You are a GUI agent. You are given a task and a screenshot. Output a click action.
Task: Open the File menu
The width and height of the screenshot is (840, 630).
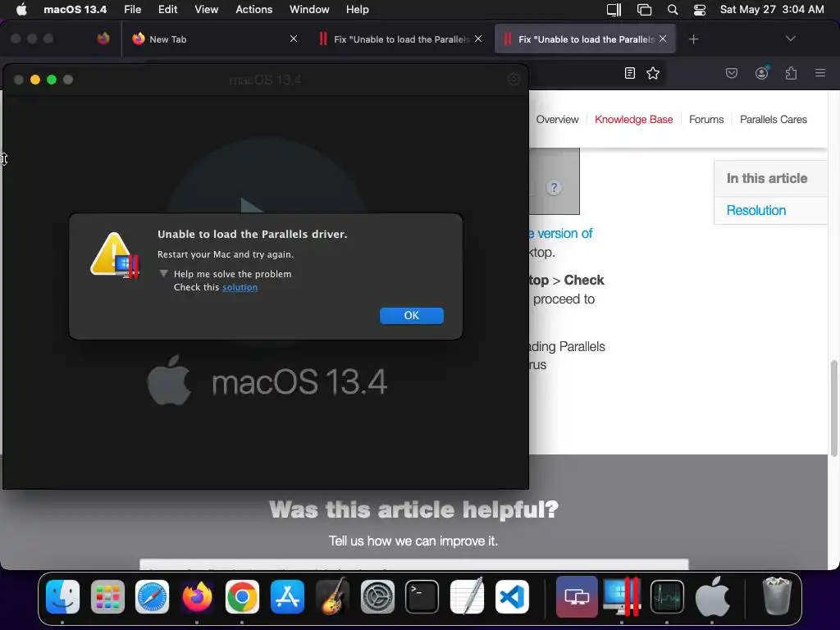pyautogui.click(x=132, y=10)
